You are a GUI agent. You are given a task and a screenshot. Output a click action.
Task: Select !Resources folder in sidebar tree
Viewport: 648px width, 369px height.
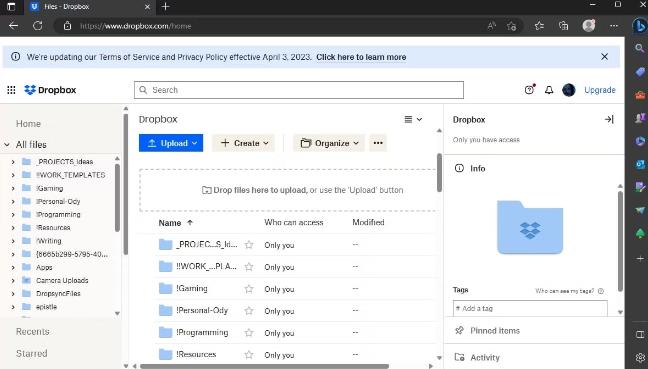click(x=53, y=228)
